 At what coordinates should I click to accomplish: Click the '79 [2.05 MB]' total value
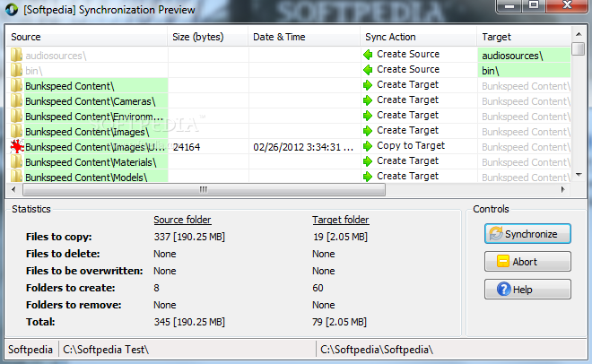(x=339, y=322)
